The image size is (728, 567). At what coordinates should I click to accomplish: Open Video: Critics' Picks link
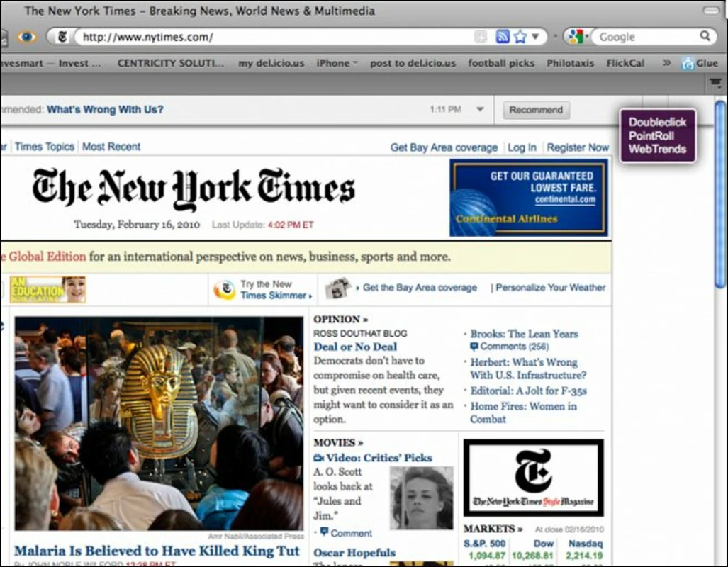click(379, 459)
